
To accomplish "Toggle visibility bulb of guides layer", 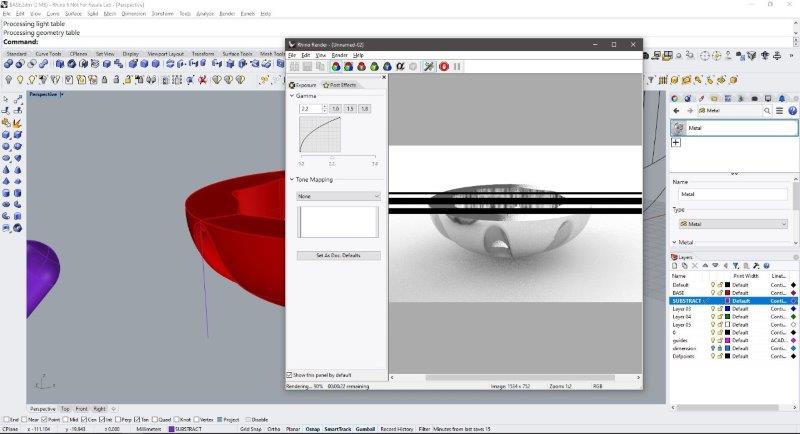I will [x=713, y=340].
